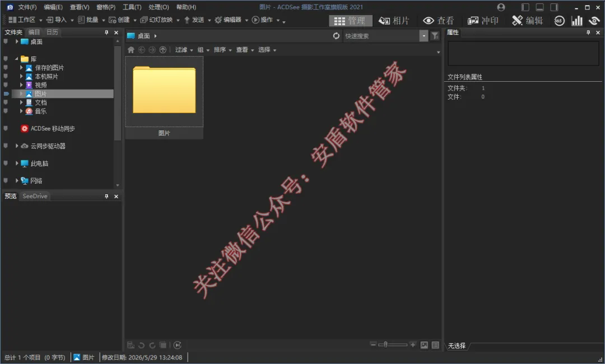Close the 属性 panel
This screenshot has height=364, width=605.
(598, 32)
